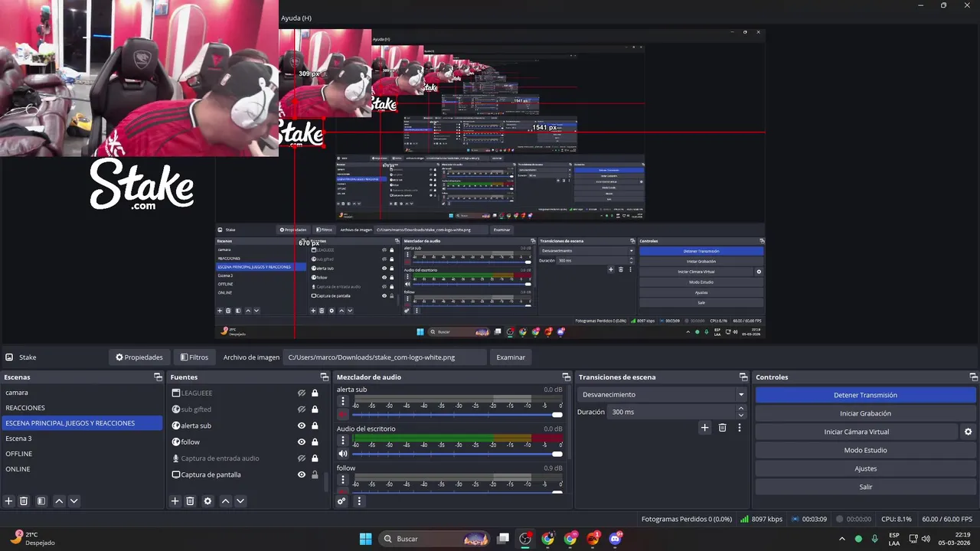Open Propiedades of the Stake source
Screen dimensions: 980x551
(139, 357)
